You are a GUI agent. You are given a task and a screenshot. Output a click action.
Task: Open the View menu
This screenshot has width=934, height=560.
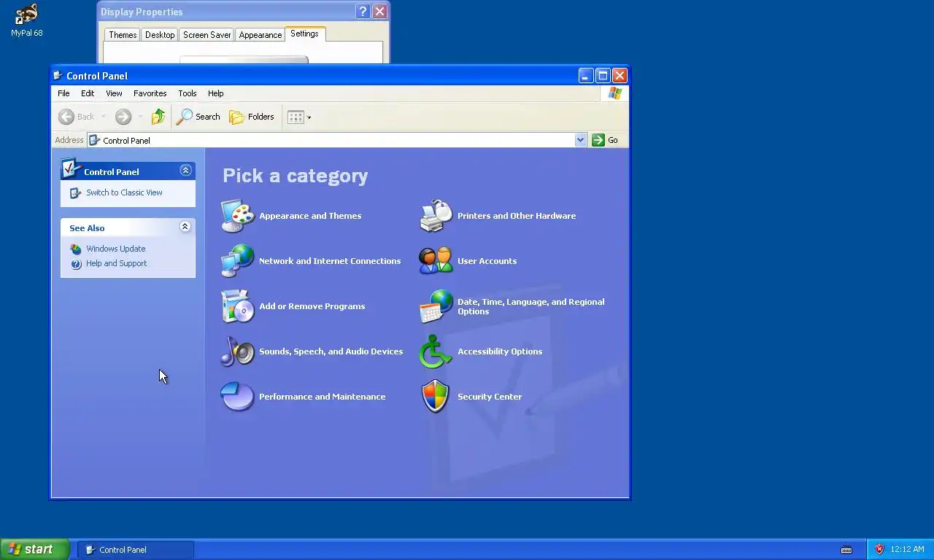point(114,93)
